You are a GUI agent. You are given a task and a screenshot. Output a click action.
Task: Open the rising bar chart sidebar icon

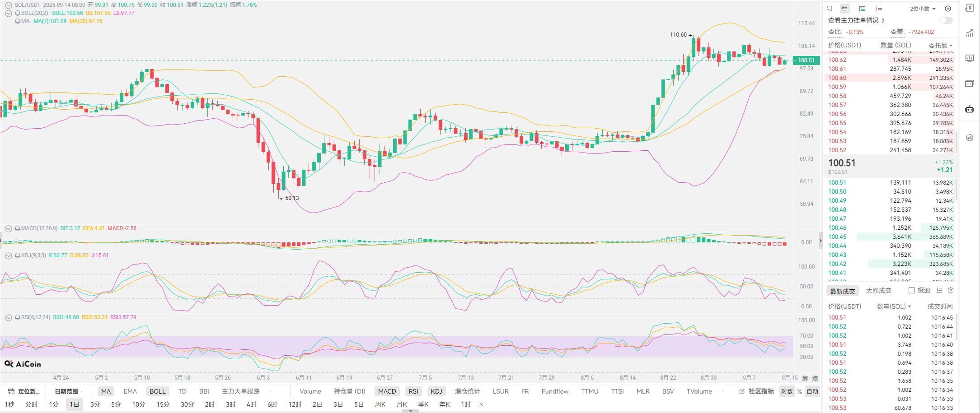click(x=970, y=33)
